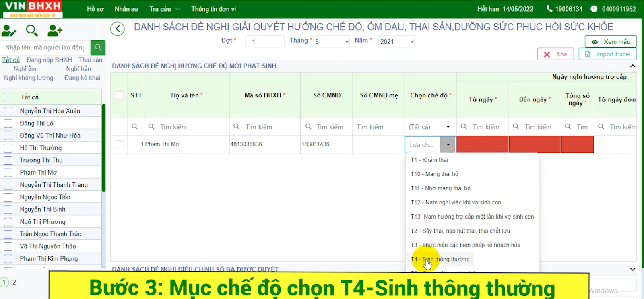Click the employee name search input
644x299 pixels.
(45, 47)
